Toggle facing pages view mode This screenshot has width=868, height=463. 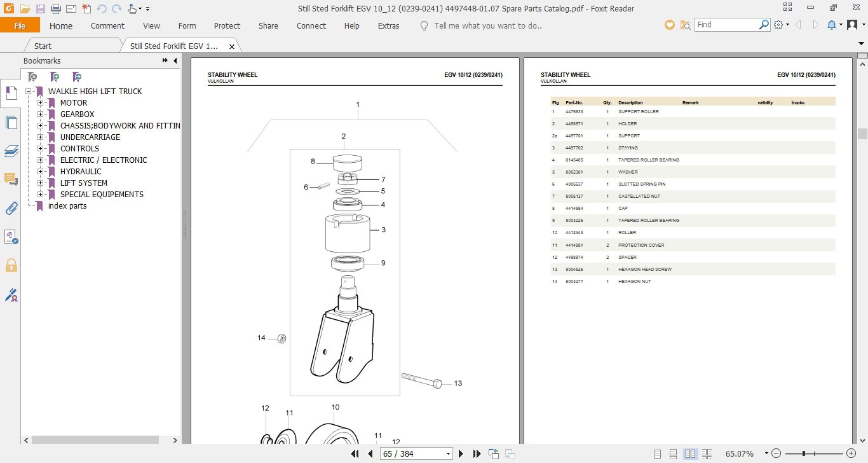689,453
